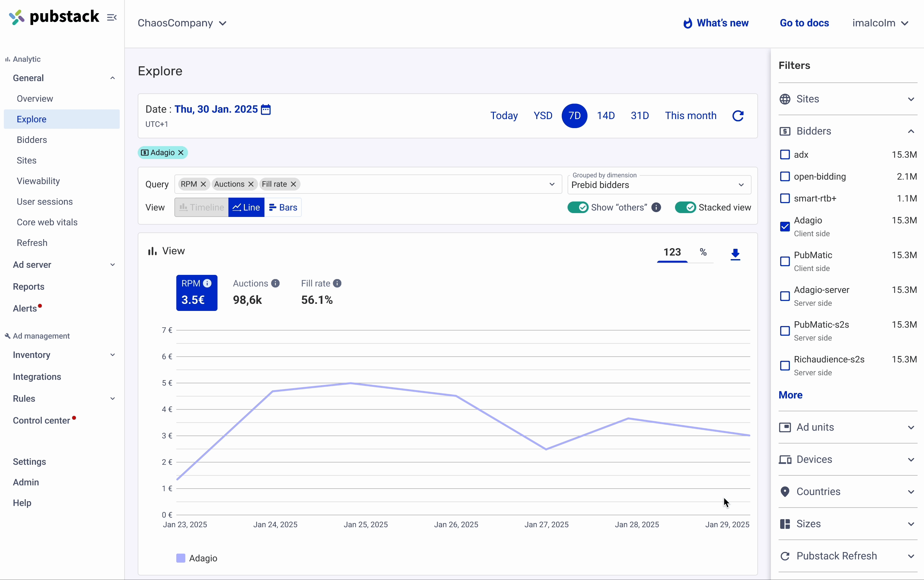Image resolution: width=924 pixels, height=580 pixels.
Task: Click the Bidders filter section icon
Action: [785, 132]
